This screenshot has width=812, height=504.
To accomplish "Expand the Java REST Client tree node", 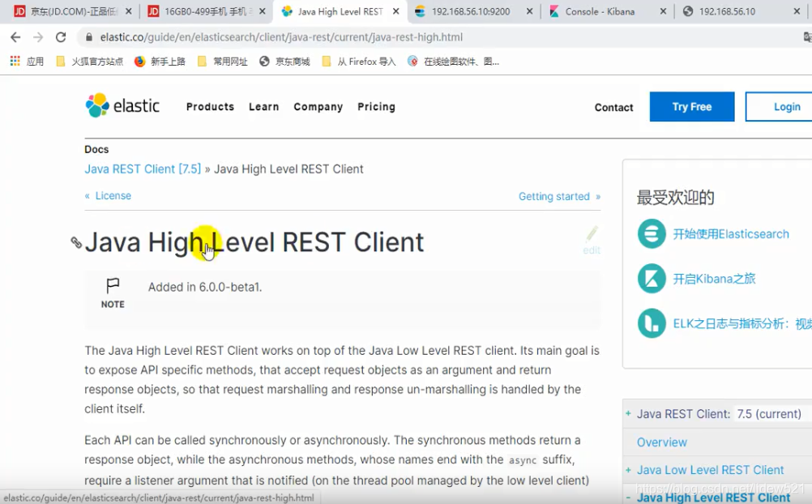I will (628, 414).
